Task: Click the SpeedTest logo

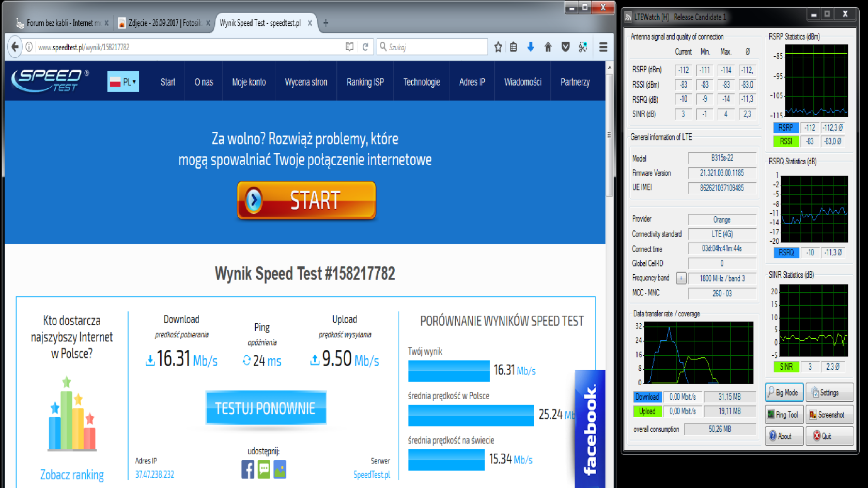Action: coord(50,81)
